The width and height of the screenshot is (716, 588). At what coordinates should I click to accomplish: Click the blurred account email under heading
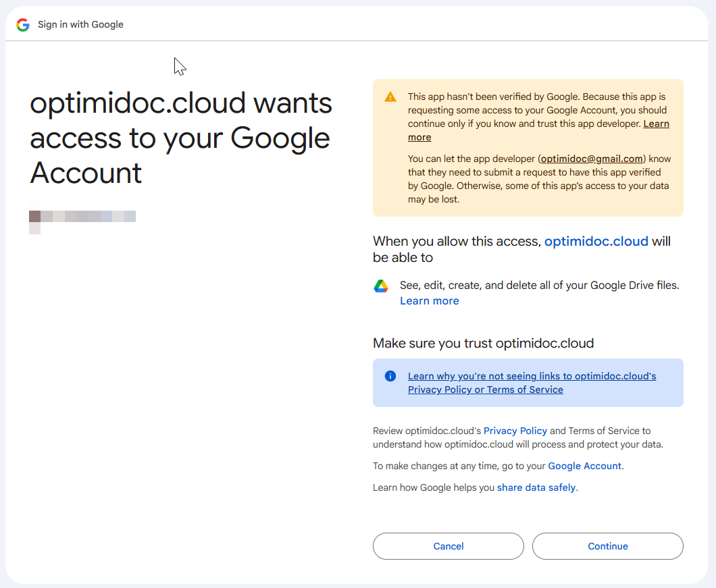82,217
